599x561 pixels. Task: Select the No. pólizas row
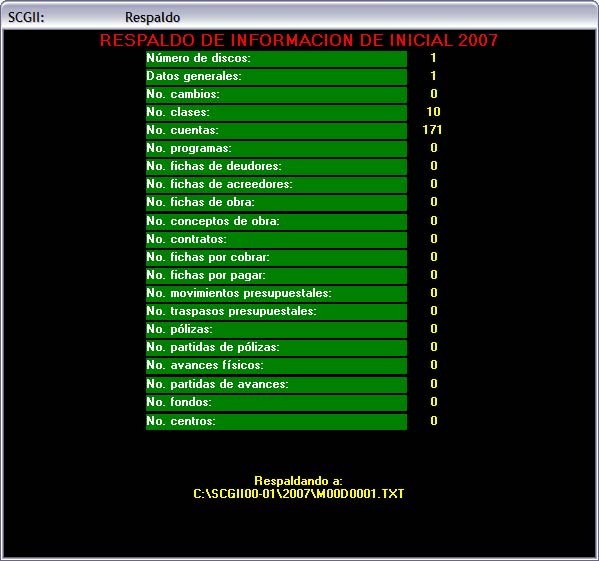[276, 329]
